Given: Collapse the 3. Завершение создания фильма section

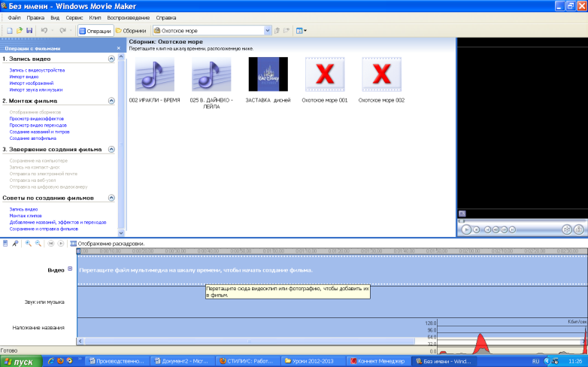Looking at the screenshot, I should tap(111, 149).
